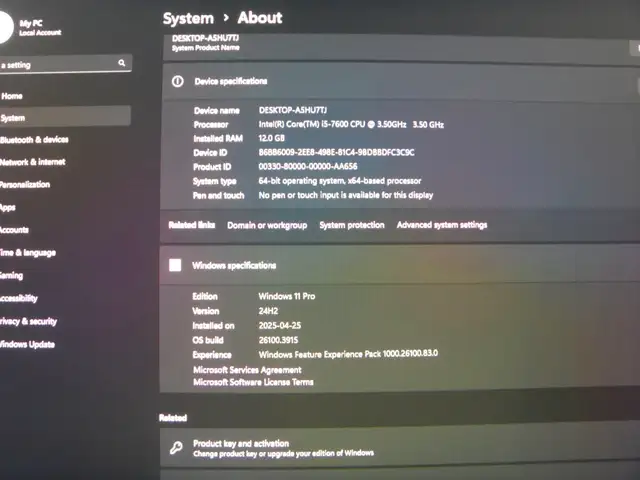640x480 pixels.
Task: Click the Windows Feature Experience Pack text
Action: pyautogui.click(x=348, y=354)
